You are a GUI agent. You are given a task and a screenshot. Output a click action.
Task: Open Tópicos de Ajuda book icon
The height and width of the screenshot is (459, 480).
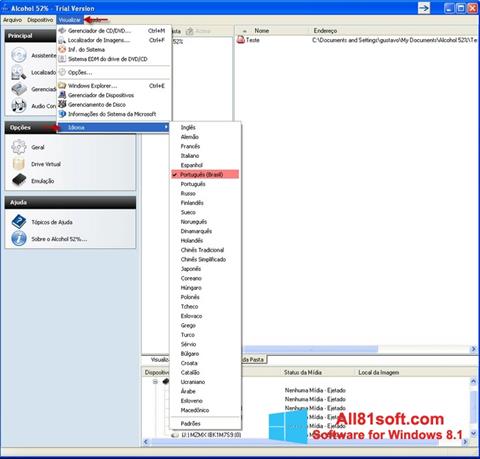pos(19,222)
